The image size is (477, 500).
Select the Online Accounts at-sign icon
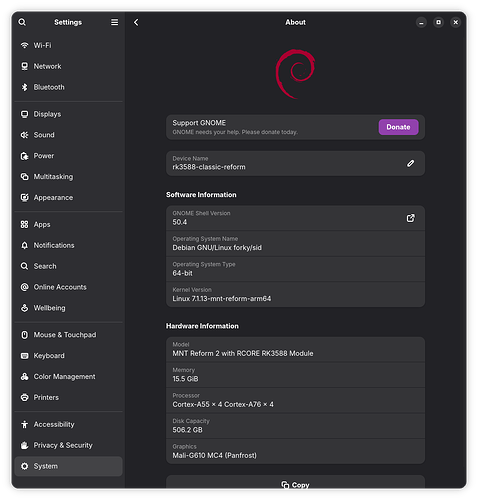pyautogui.click(x=24, y=287)
